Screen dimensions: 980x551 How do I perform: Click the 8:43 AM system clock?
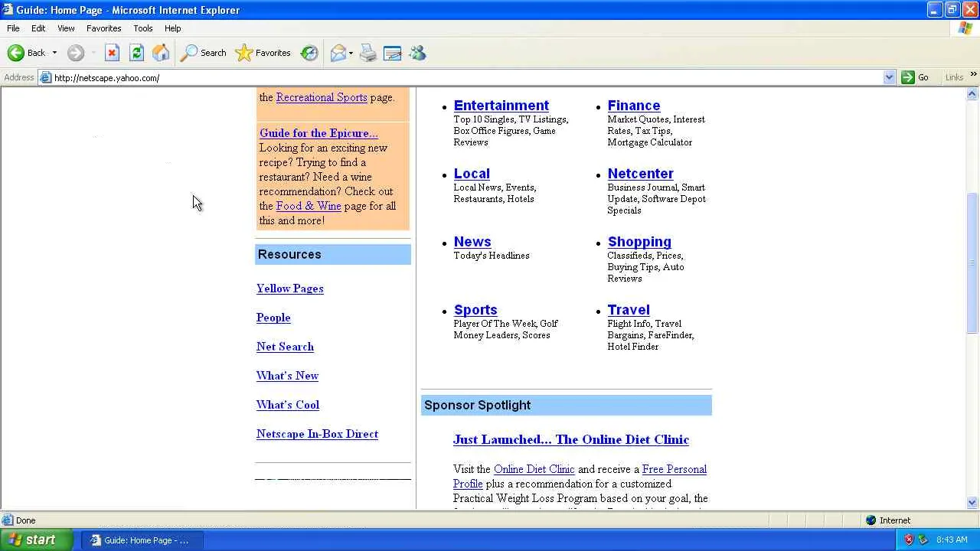952,540
